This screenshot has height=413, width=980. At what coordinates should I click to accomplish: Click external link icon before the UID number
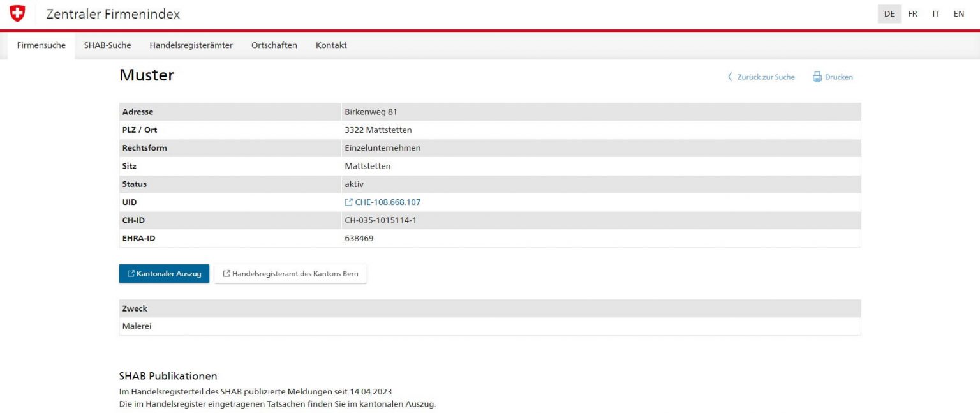[x=348, y=202]
